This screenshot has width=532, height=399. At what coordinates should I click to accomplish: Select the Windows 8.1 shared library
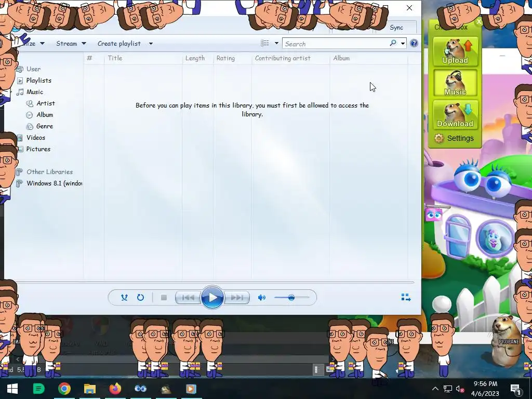click(54, 183)
